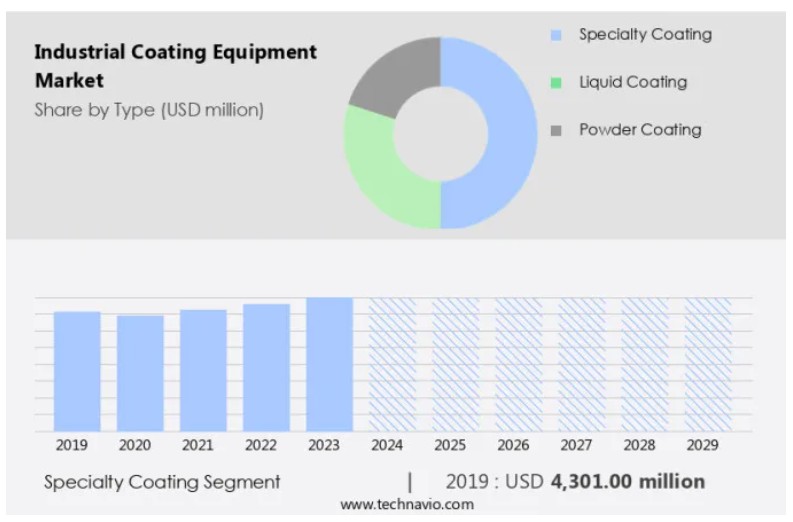
Task: Select the 2020 bar in chart
Action: tap(140, 372)
